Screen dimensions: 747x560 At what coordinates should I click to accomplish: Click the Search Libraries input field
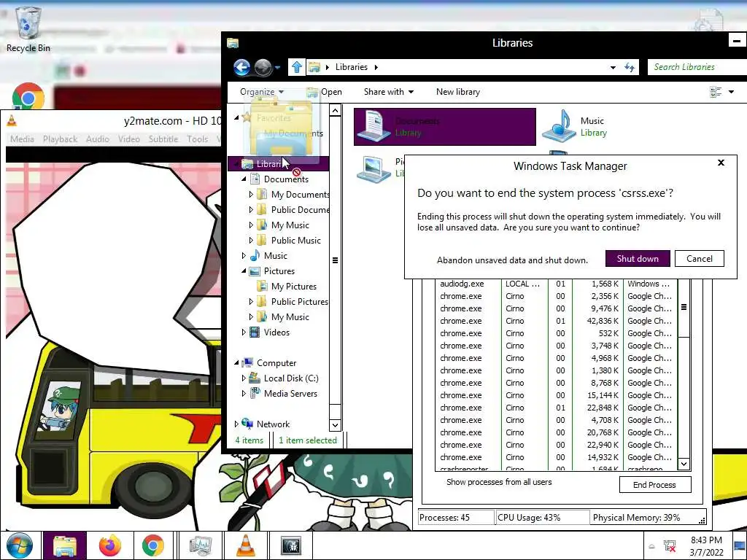tap(697, 67)
